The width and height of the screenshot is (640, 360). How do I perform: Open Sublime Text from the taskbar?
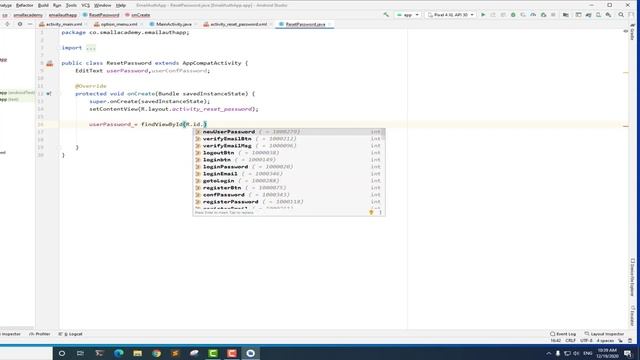pos(175,353)
